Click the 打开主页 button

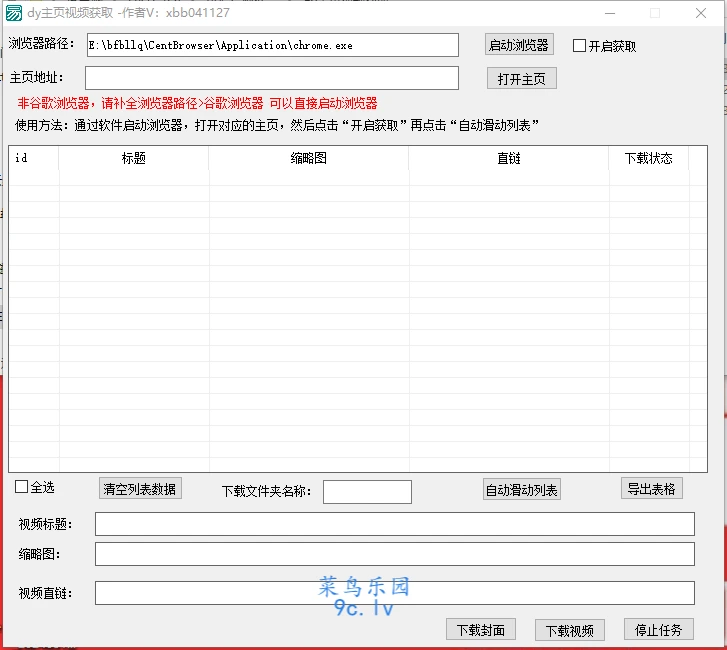(521, 79)
